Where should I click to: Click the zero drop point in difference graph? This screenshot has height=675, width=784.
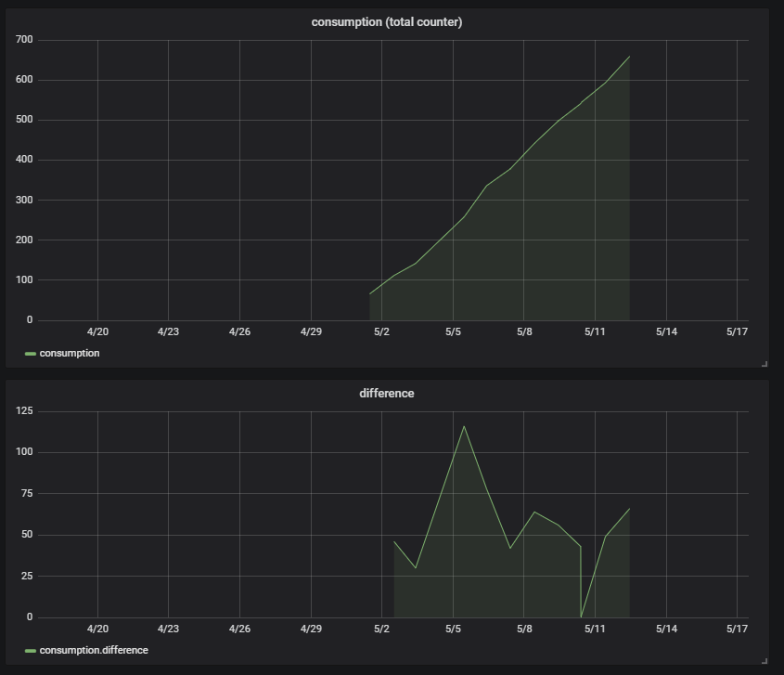click(581, 617)
